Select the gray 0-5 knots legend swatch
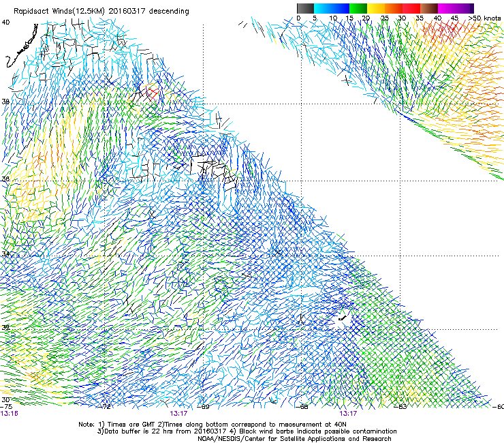This screenshot has width=504, height=443. pyautogui.click(x=305, y=8)
